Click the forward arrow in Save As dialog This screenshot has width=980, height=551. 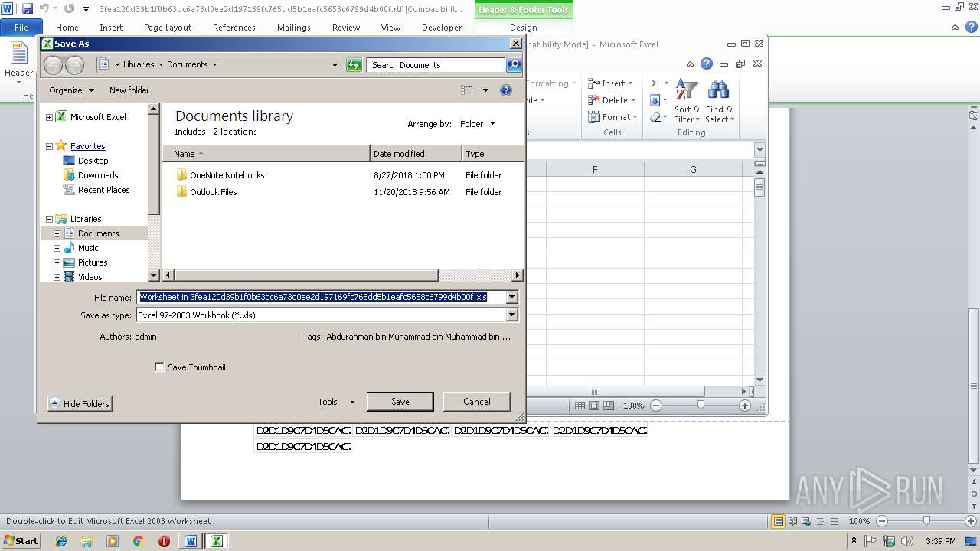click(x=74, y=65)
